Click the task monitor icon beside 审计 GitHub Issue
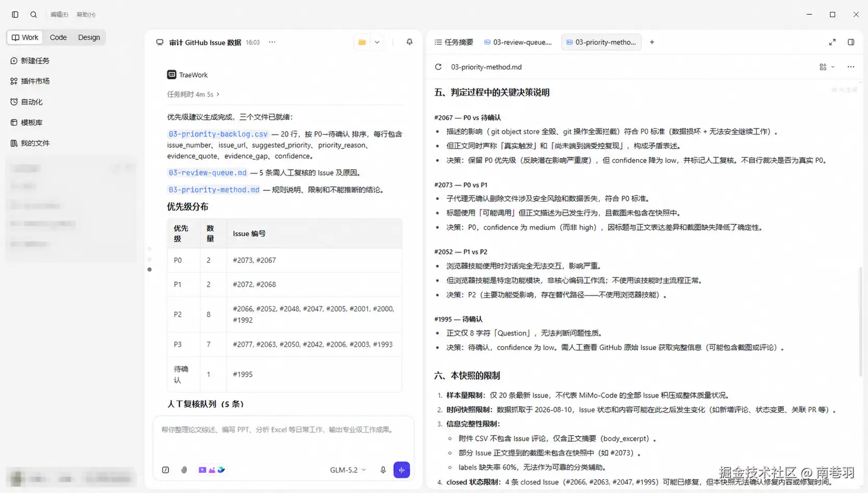The image size is (868, 493). click(160, 42)
